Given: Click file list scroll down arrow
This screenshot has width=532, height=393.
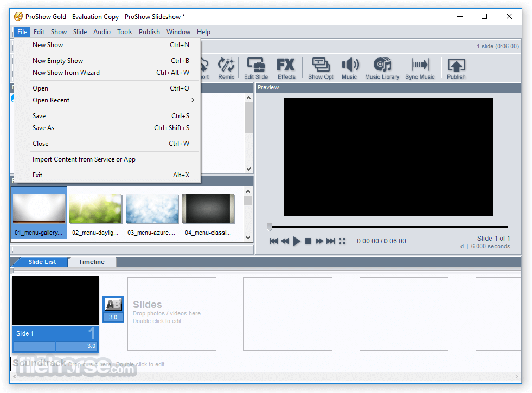Looking at the screenshot, I should (248, 238).
